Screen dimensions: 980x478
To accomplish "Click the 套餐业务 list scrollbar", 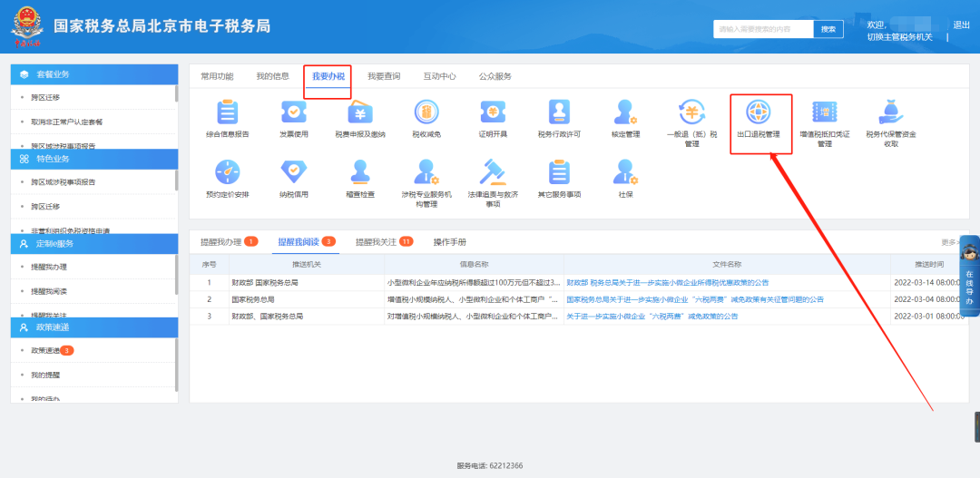I will [176, 93].
